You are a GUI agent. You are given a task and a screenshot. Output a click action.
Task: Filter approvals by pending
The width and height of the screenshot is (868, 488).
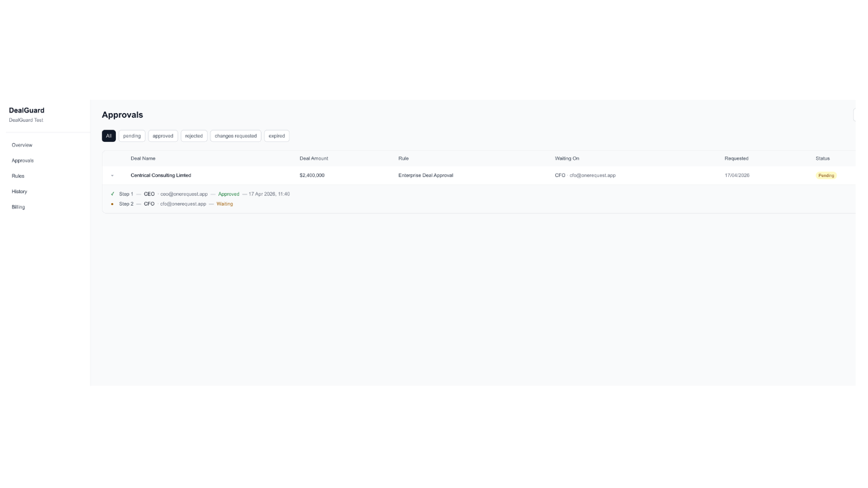point(132,136)
